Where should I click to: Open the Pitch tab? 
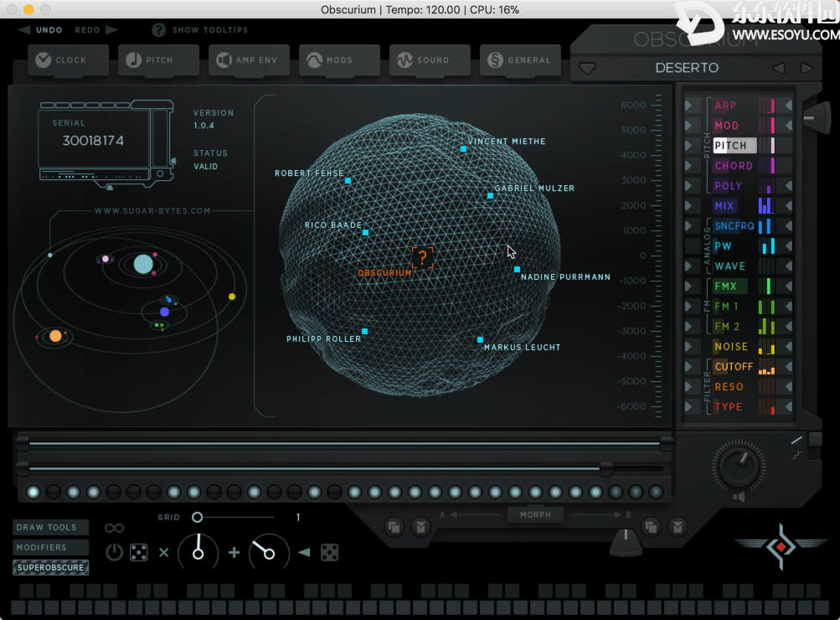click(x=158, y=60)
